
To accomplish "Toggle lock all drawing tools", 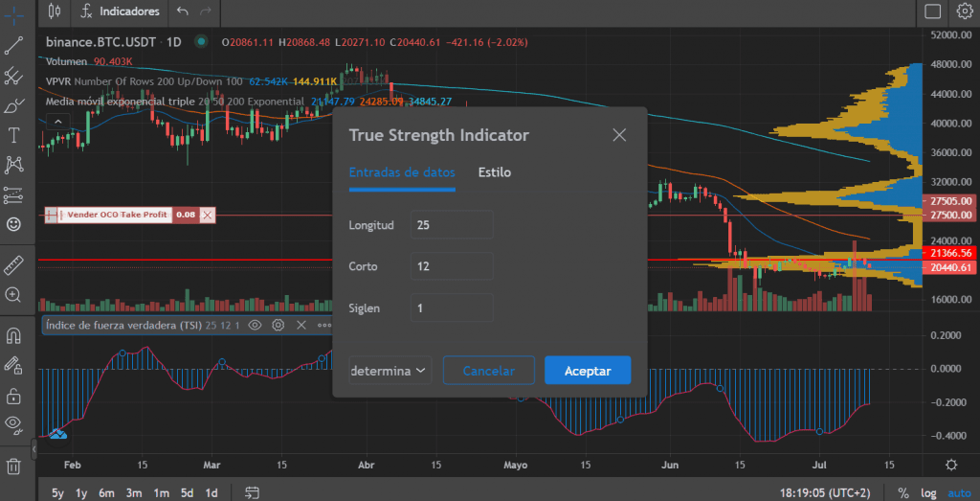I will point(13,395).
